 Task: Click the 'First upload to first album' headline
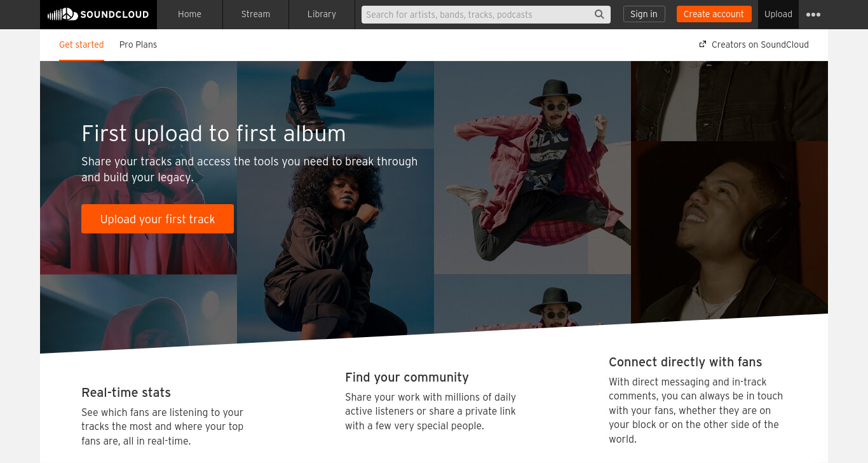(214, 134)
